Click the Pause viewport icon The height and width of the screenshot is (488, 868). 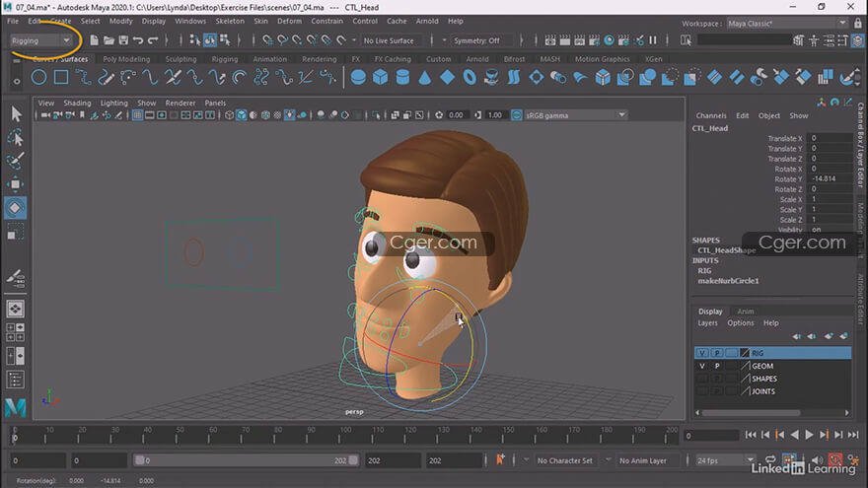652,40
